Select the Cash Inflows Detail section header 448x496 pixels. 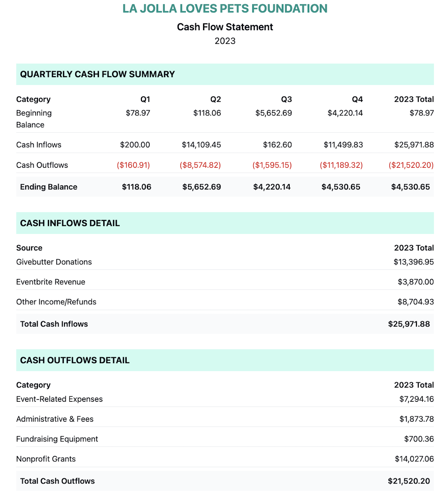(x=70, y=223)
